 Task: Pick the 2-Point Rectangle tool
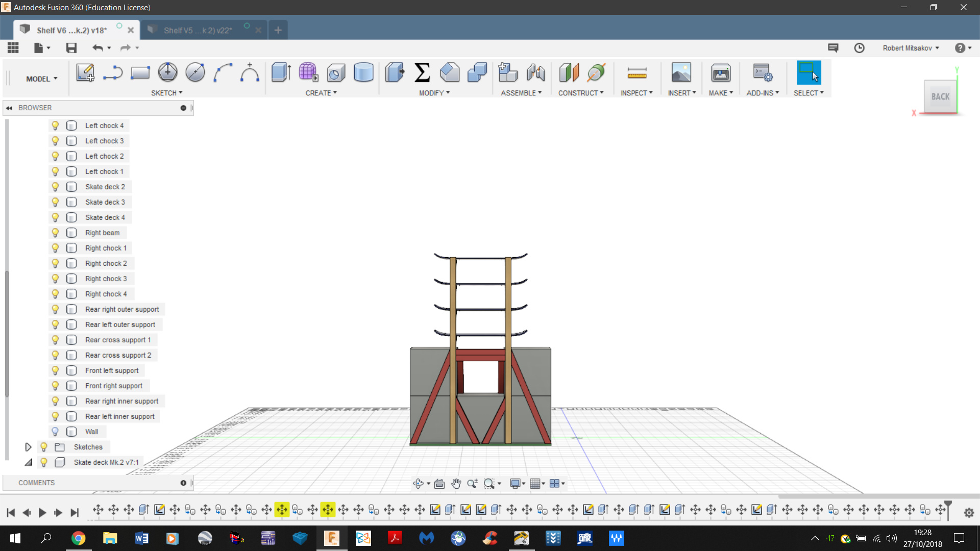point(140,73)
